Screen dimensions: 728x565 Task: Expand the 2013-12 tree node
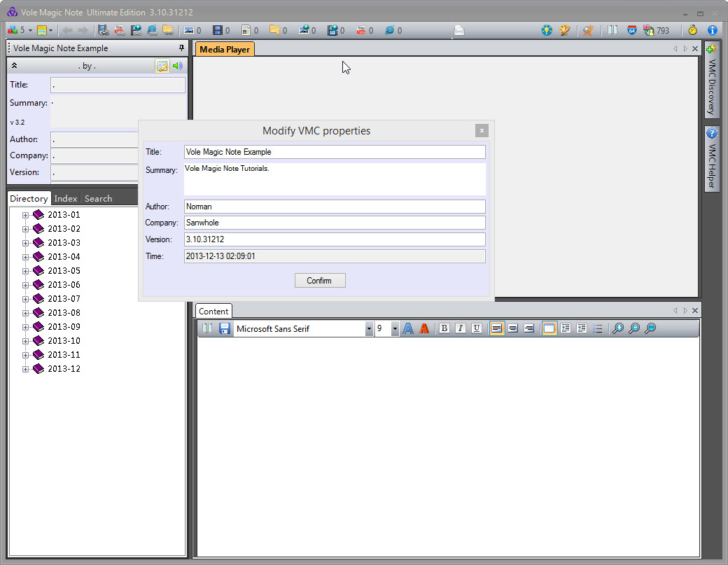pos(25,369)
